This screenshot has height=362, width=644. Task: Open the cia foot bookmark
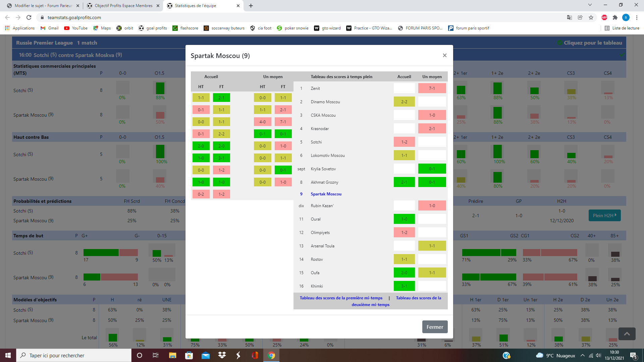(x=261, y=28)
